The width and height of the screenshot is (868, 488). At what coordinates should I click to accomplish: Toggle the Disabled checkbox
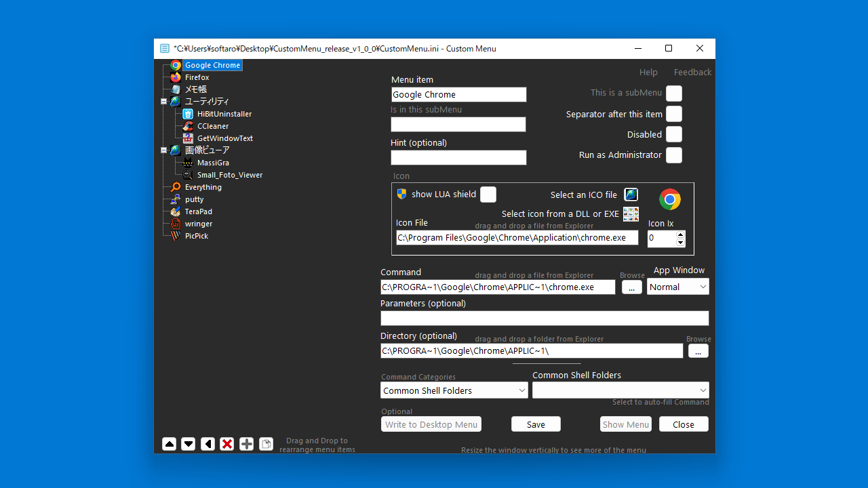674,134
